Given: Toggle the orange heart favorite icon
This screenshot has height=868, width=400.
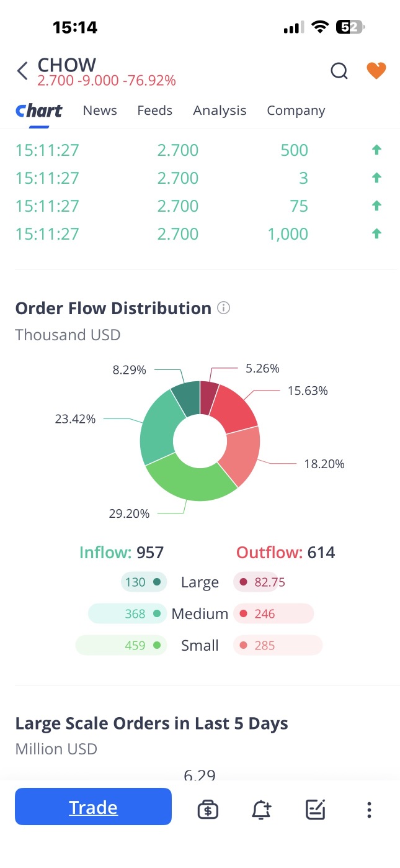Looking at the screenshot, I should tap(376, 71).
